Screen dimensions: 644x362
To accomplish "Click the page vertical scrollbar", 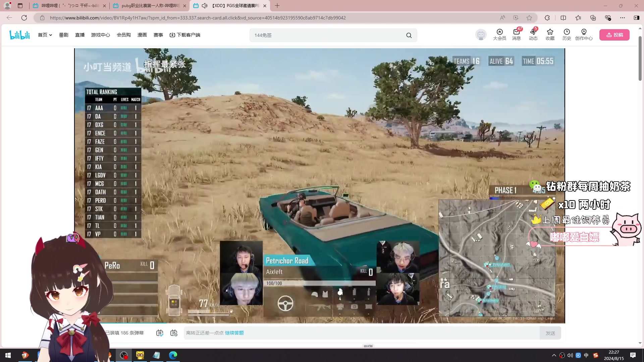I will 640,59.
